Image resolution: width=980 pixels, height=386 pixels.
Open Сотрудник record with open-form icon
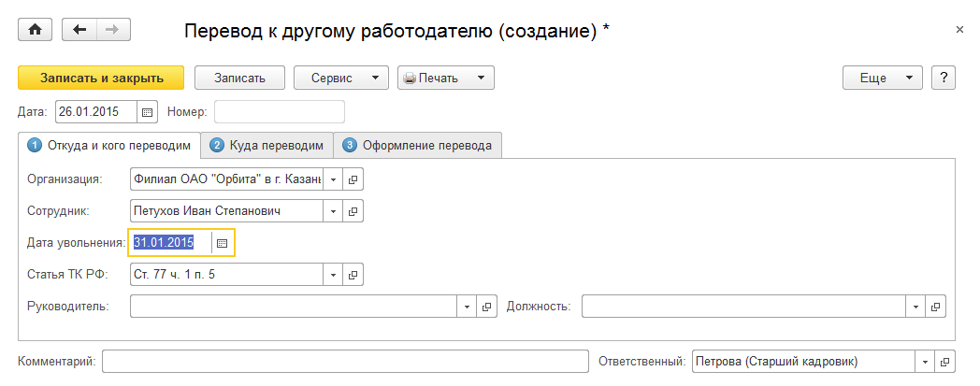(x=353, y=212)
